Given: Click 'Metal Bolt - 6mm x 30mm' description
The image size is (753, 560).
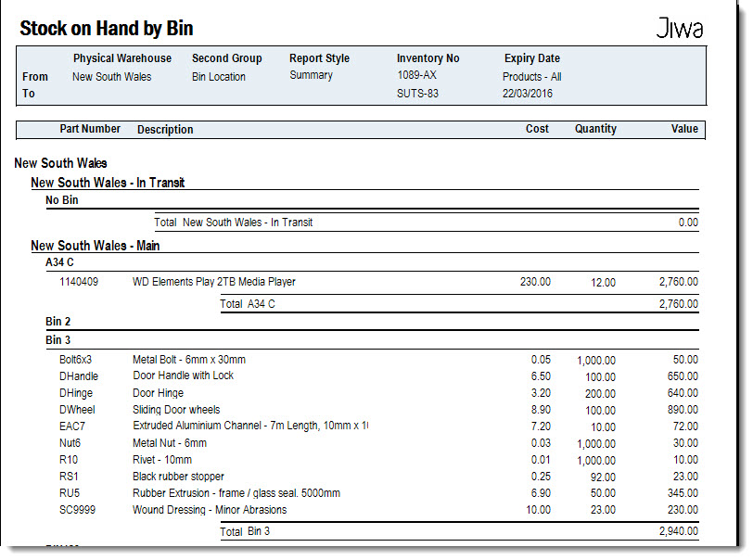Looking at the screenshot, I should [189, 360].
